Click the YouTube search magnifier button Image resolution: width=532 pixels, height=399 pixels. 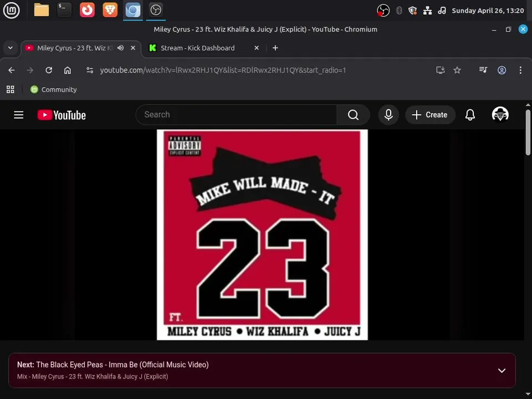point(353,115)
